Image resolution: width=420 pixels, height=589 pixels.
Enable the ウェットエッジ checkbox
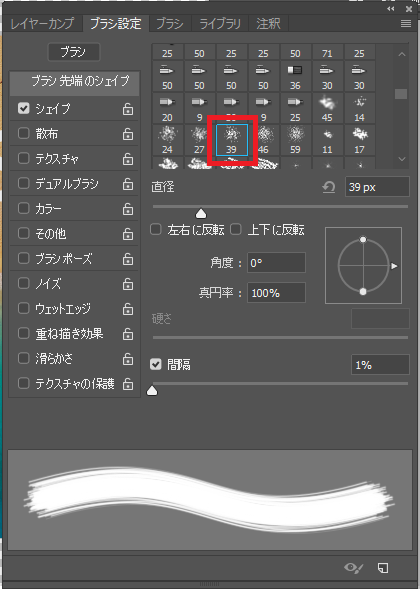pyautogui.click(x=24, y=308)
